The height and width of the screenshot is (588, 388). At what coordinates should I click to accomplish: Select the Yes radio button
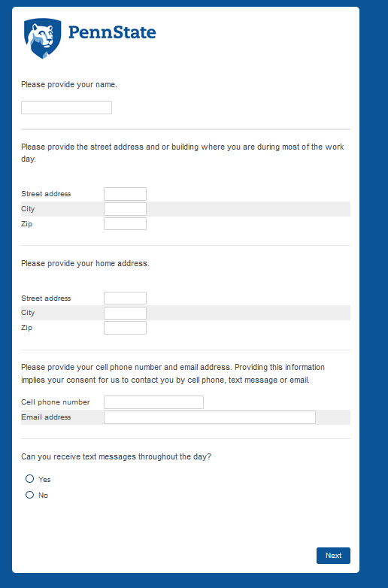click(29, 478)
